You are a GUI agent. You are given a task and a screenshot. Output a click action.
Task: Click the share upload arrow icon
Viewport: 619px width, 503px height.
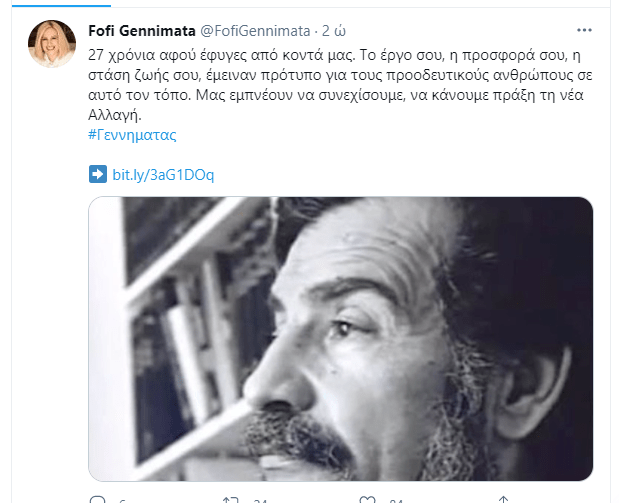[503, 500]
